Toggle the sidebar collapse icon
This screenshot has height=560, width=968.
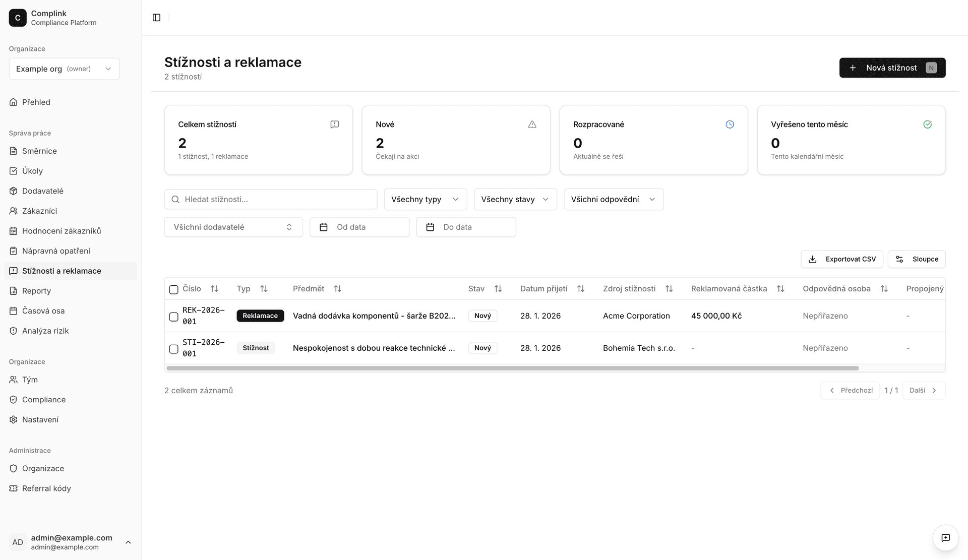coord(156,18)
